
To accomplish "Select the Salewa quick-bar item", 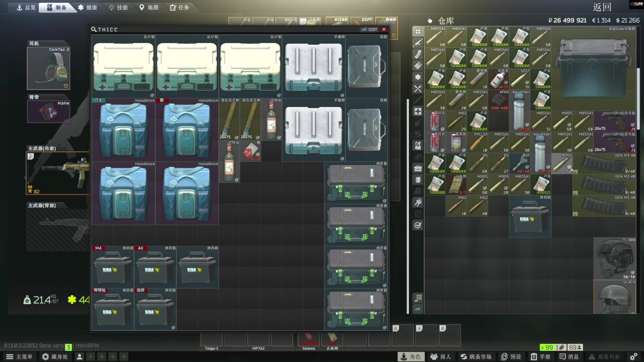I will tap(309, 339).
